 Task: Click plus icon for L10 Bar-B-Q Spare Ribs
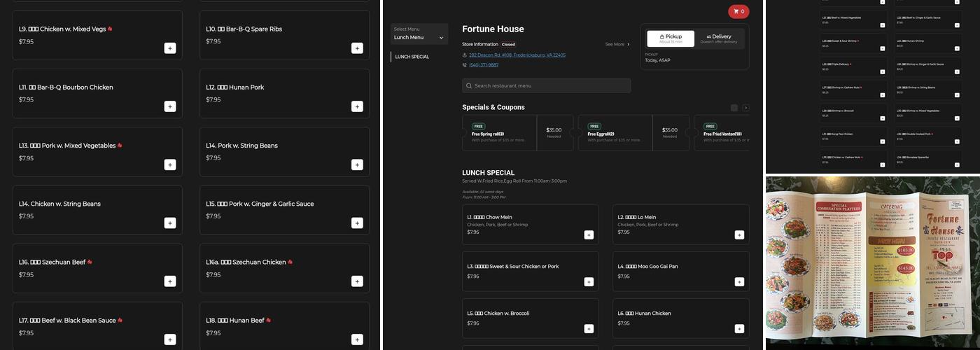(x=357, y=48)
